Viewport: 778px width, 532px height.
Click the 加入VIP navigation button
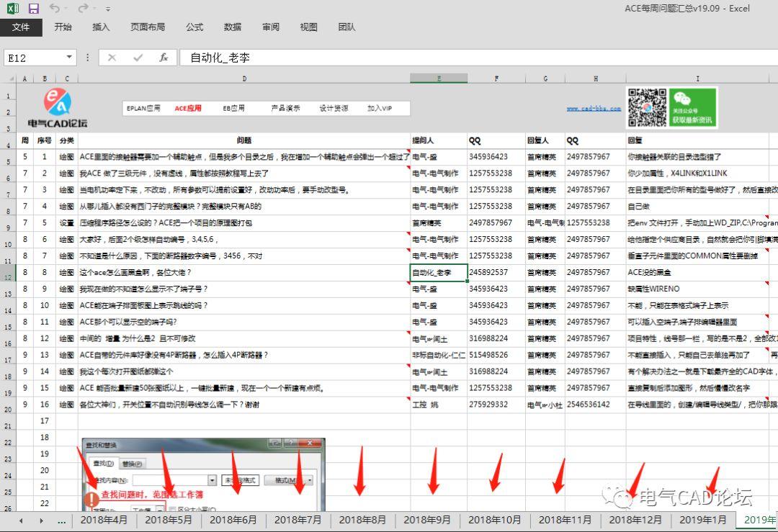click(x=380, y=109)
